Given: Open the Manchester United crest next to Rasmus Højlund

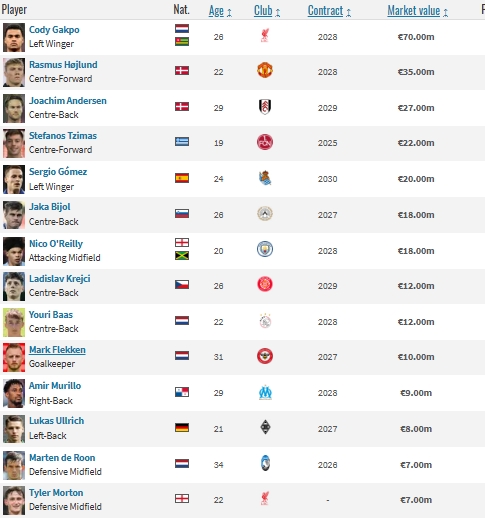Looking at the screenshot, I should pyautogui.click(x=265, y=71).
